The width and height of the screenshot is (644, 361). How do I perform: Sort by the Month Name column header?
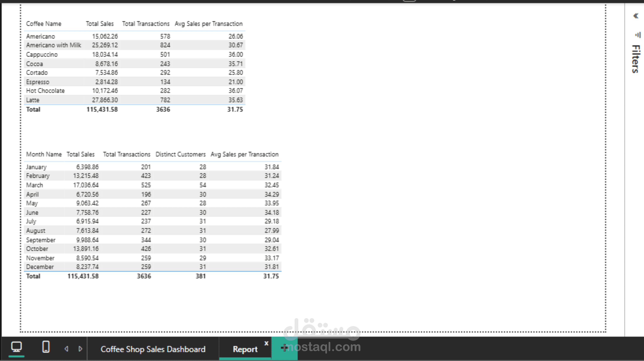pyautogui.click(x=44, y=154)
